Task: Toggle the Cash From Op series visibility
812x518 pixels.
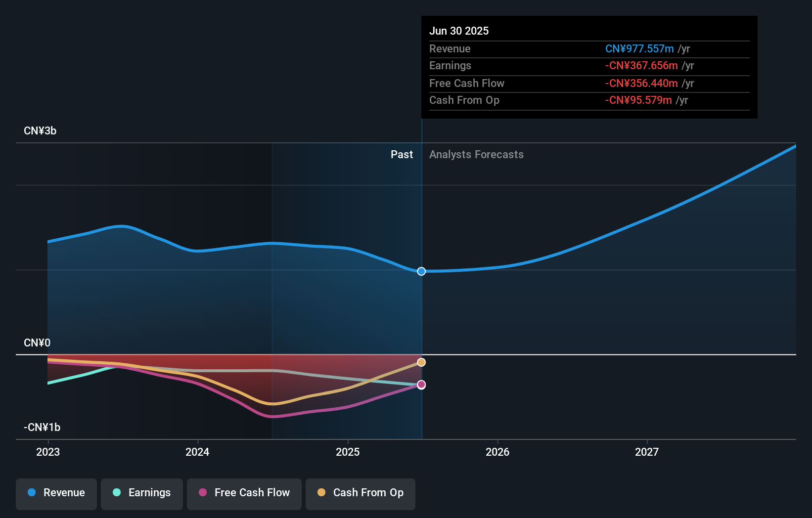Action: coord(360,494)
